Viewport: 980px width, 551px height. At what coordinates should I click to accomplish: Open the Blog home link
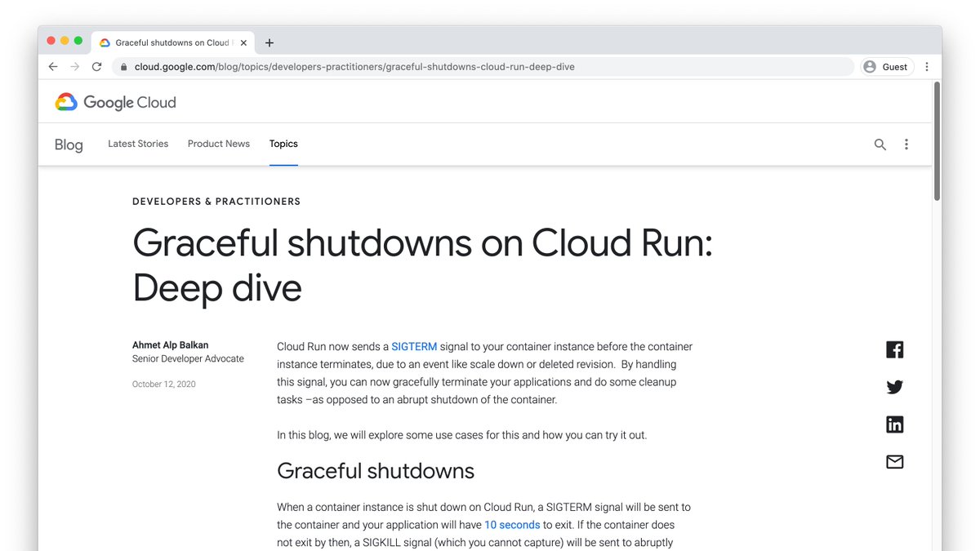(x=69, y=144)
